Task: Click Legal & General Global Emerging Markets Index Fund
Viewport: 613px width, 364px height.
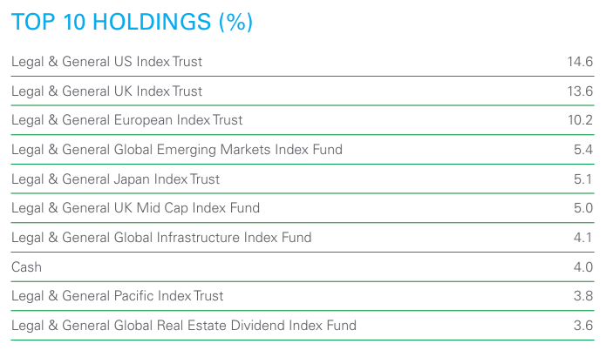Action: [177, 150]
